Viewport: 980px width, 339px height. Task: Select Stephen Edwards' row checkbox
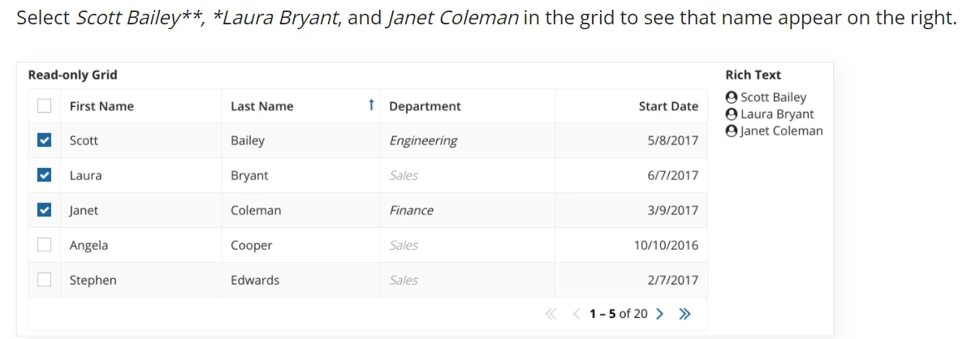(45, 280)
